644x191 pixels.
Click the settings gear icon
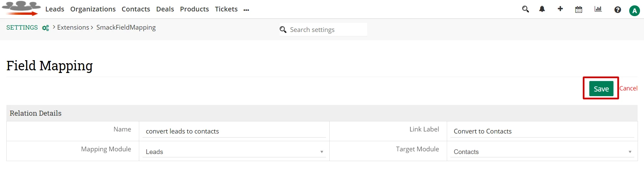tap(46, 28)
